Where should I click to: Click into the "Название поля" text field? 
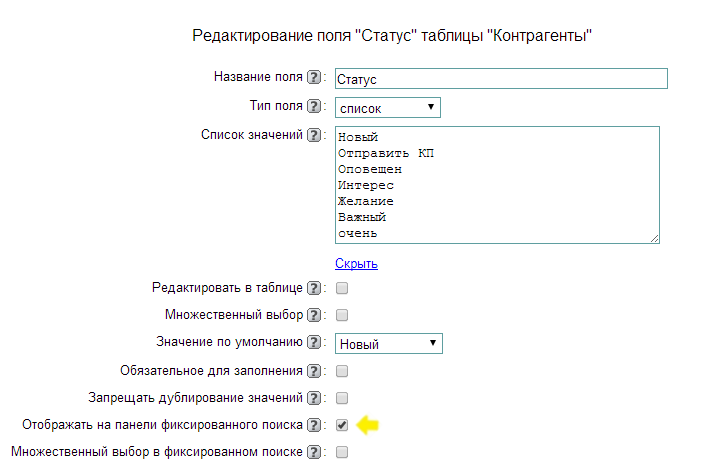(500, 78)
